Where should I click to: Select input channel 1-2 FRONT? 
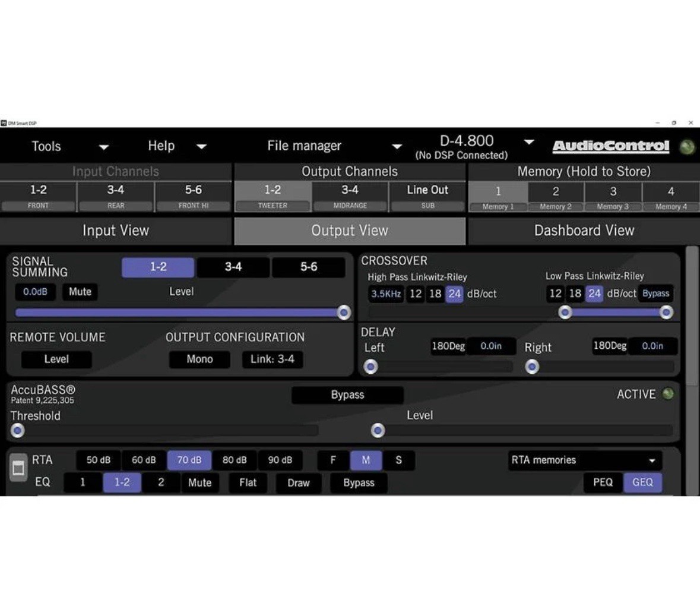[38, 197]
